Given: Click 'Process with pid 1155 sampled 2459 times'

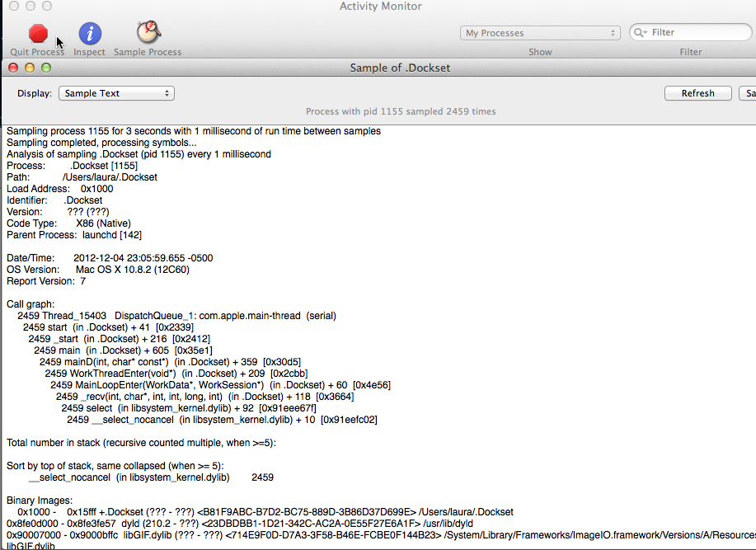Looking at the screenshot, I should 401,112.
